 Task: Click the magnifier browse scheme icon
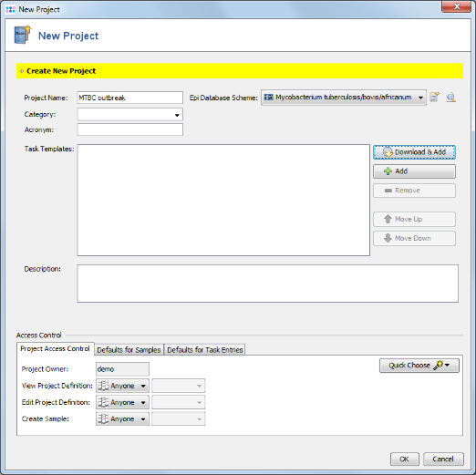click(x=450, y=98)
